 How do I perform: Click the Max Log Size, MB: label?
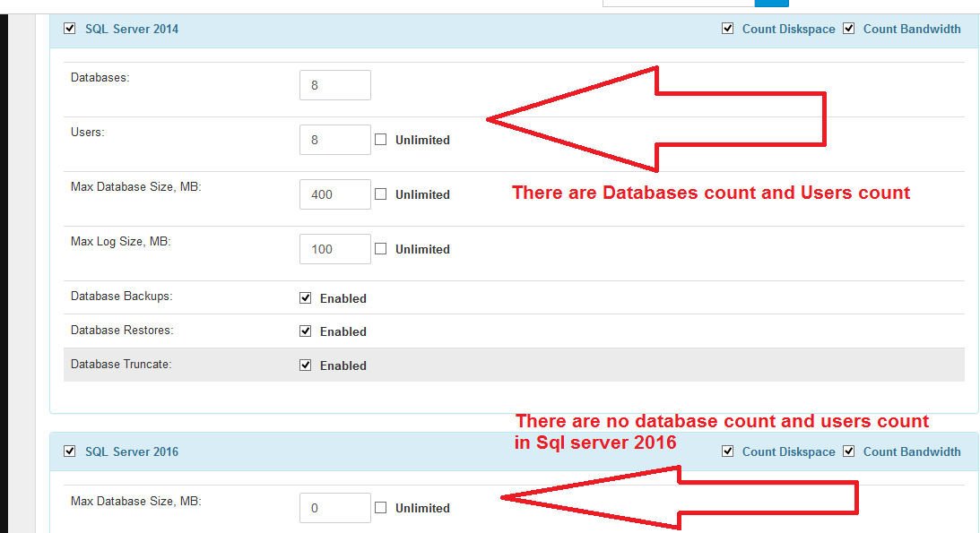[x=121, y=242]
